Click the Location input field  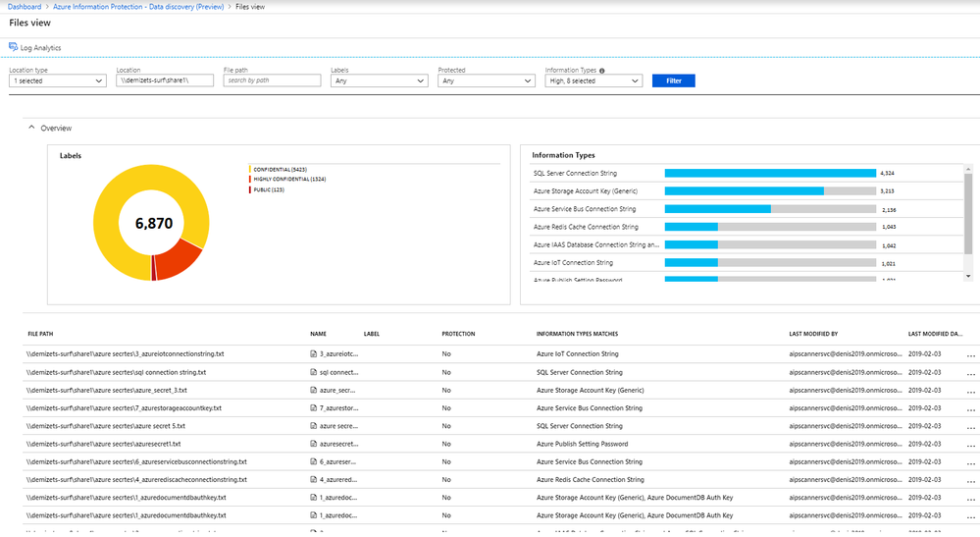click(165, 81)
